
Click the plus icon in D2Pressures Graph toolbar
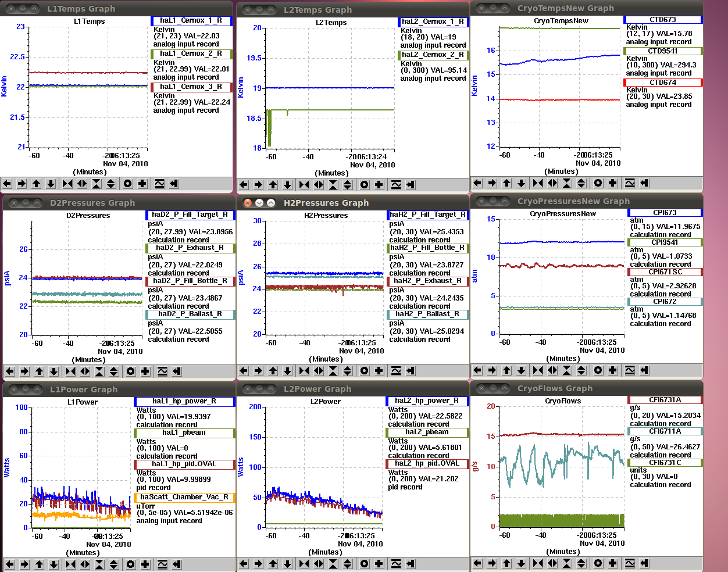[145, 371]
